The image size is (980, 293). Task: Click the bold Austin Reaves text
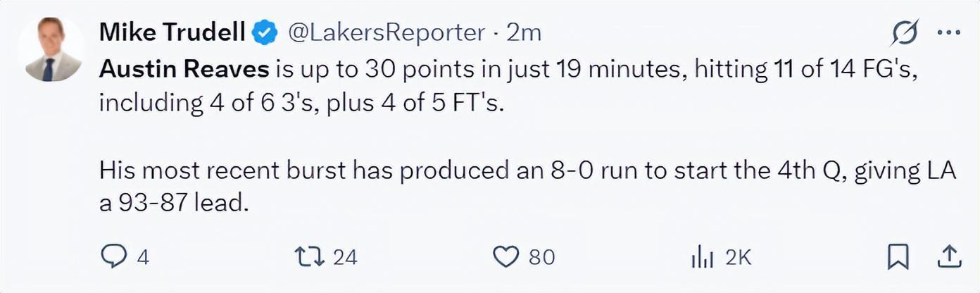pyautogui.click(x=184, y=69)
